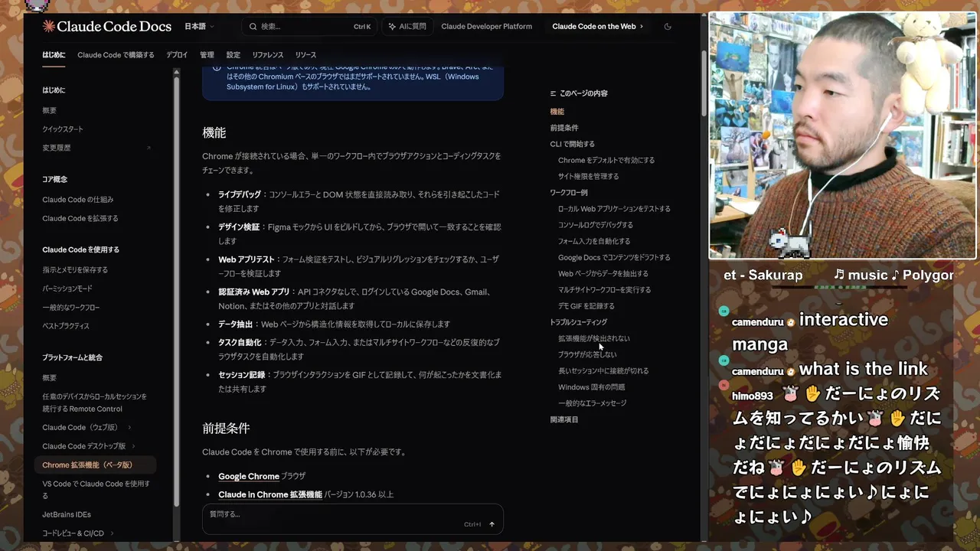Select the 管理 tab
Viewport: 980px width, 551px height.
click(x=207, y=55)
